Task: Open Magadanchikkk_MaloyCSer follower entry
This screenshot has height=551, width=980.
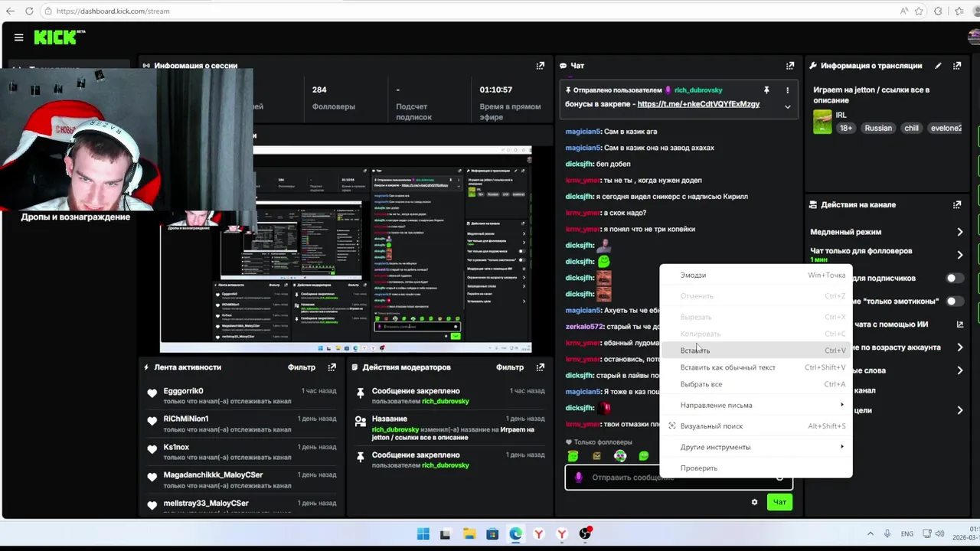Action: (242, 480)
